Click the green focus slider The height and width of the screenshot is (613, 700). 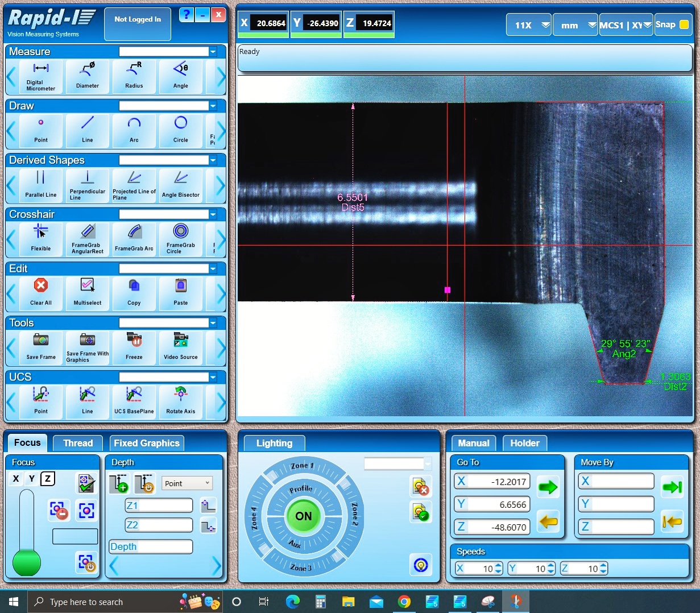pos(27,561)
